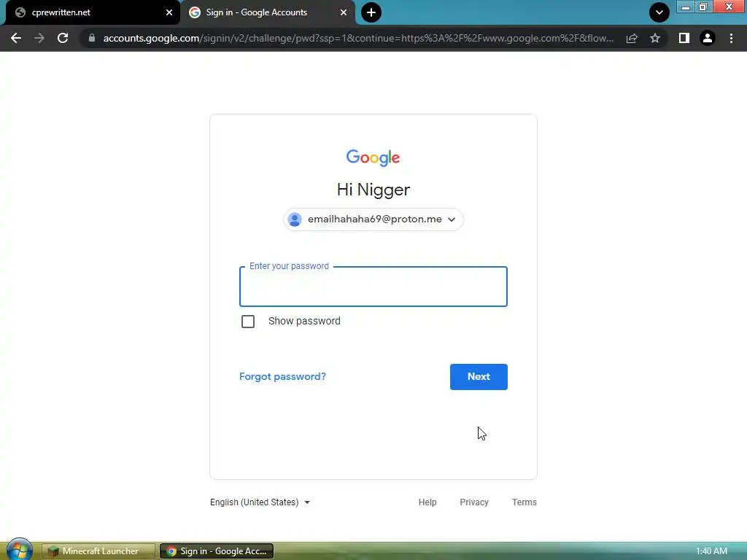This screenshot has height=560, width=747.
Task: Reload the Google sign-in page
Action: pyautogui.click(x=63, y=38)
